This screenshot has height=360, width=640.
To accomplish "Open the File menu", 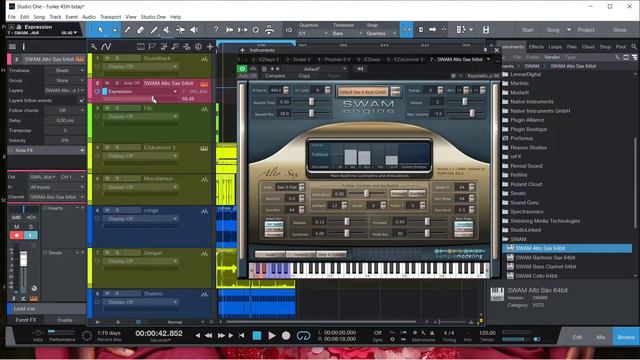I will (11, 17).
